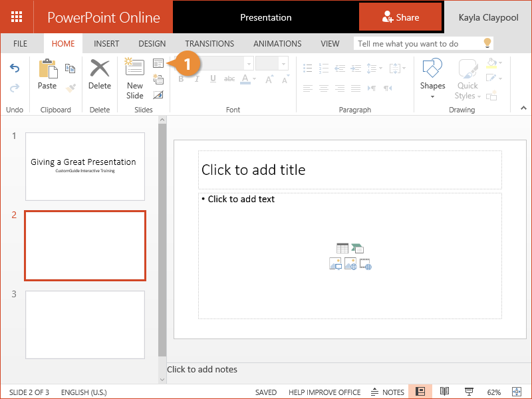Click the New Slide icon

tap(135, 78)
